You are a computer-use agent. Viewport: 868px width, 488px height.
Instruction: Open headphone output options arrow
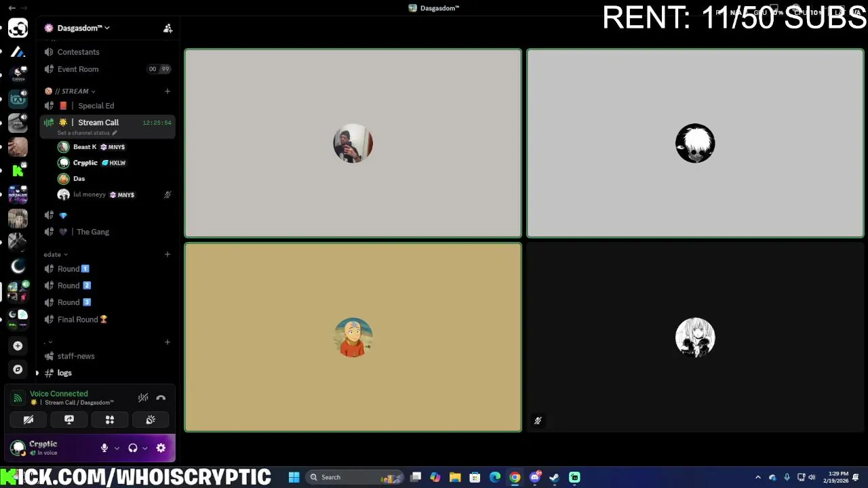pos(144,448)
